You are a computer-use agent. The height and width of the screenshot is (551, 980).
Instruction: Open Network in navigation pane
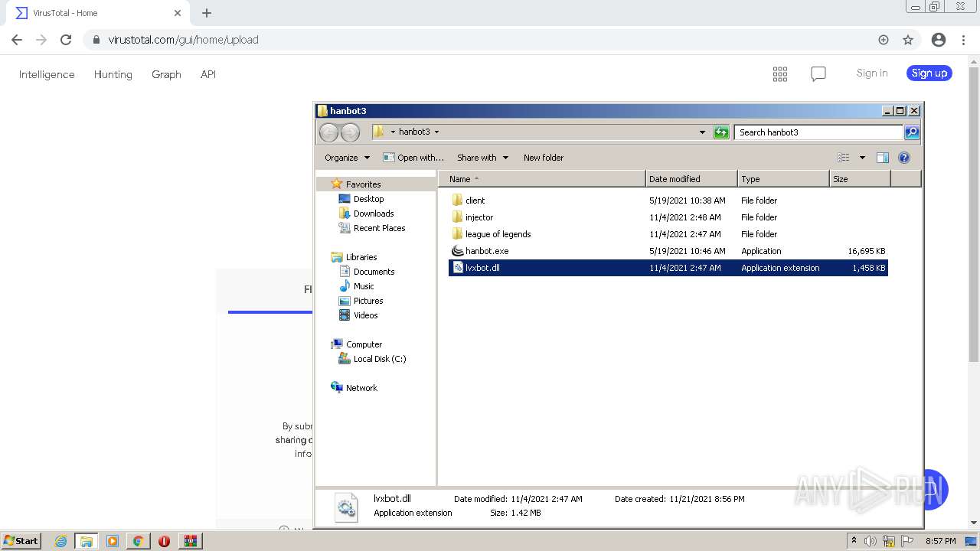tap(361, 388)
